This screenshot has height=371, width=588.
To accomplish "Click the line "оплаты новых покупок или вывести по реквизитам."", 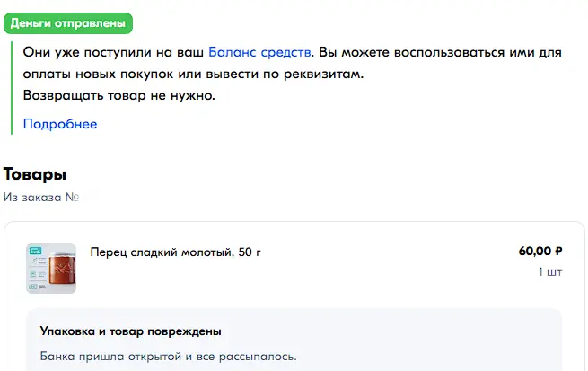I will coord(193,75).
